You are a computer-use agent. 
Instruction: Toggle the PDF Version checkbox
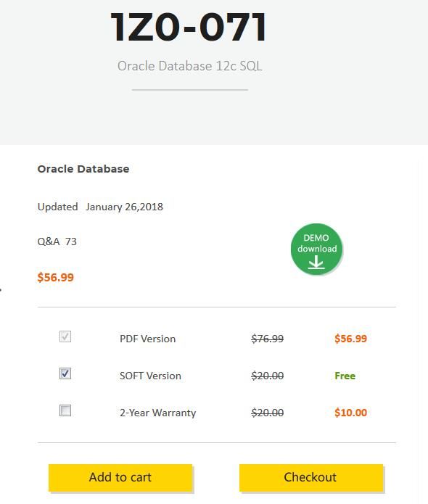point(65,336)
